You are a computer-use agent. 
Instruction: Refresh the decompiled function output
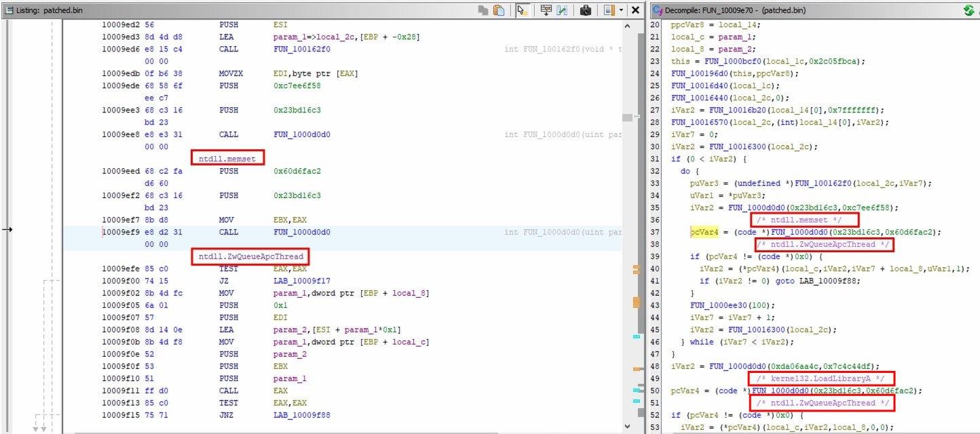pyautogui.click(x=969, y=10)
